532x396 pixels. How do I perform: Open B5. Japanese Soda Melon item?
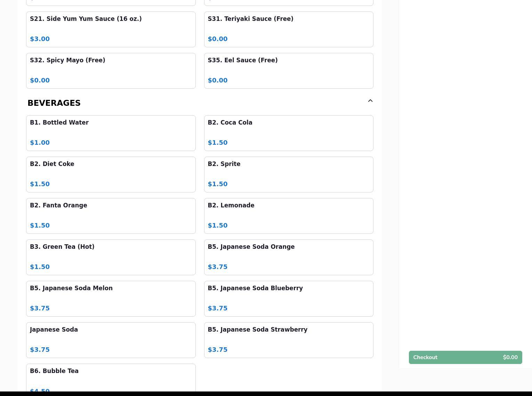(x=111, y=299)
